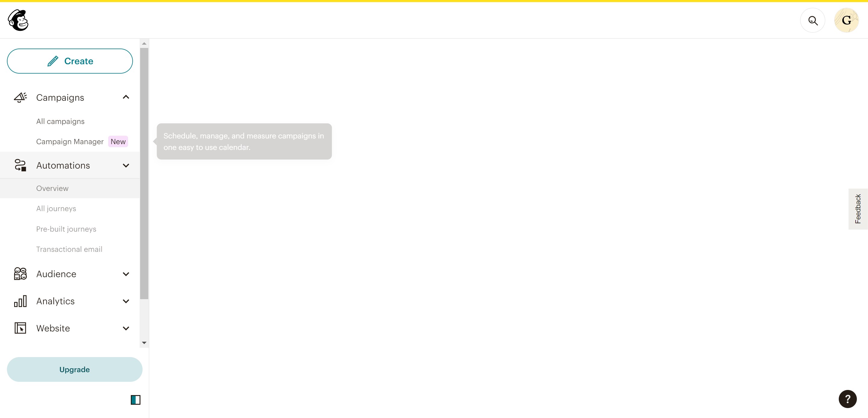Open All campaigns menu item
Screen dimensions: 868x418
click(x=60, y=121)
